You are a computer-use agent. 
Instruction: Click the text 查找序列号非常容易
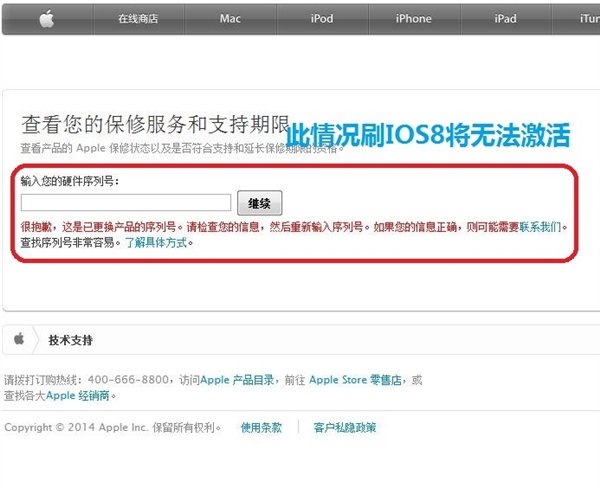[68, 243]
